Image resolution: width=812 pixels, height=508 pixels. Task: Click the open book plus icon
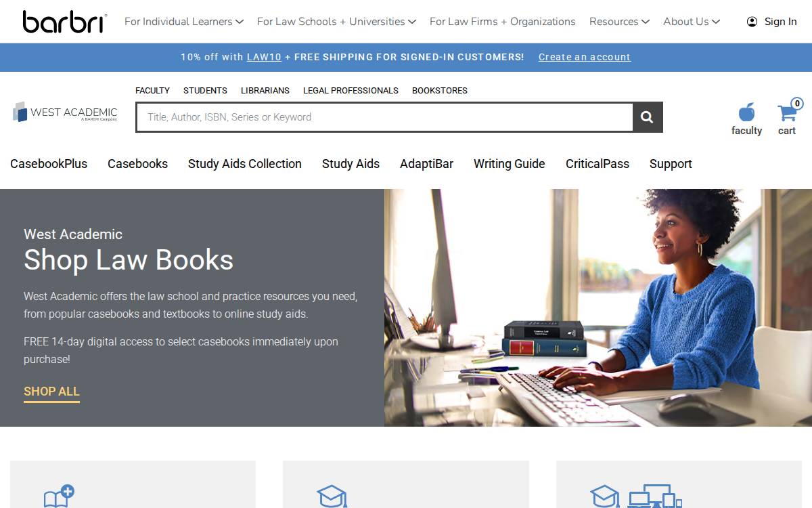59,496
